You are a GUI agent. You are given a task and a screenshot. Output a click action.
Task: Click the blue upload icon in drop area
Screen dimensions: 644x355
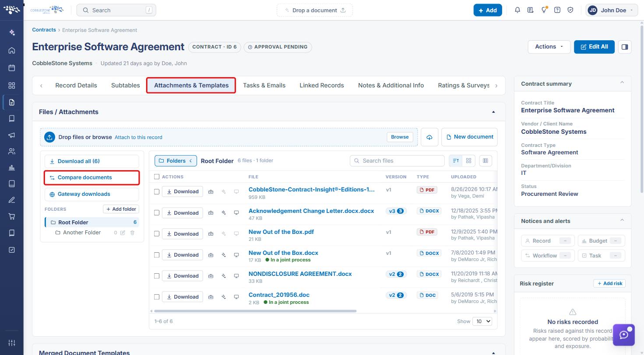pyautogui.click(x=49, y=137)
